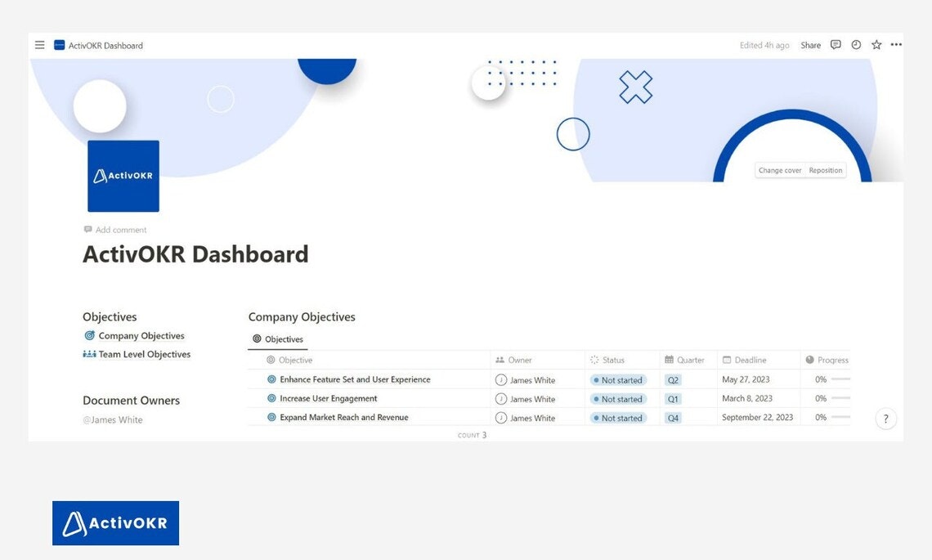
Task: Click James White owner in Enhance Feature row
Action: [526, 380]
